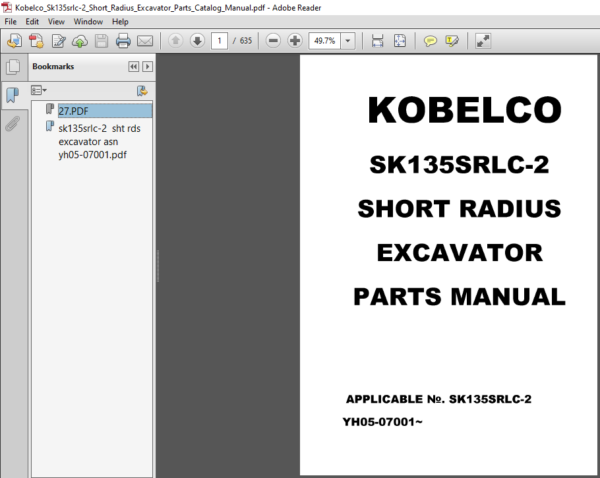Image resolution: width=600 pixels, height=478 pixels.
Task: Click the Bookmarks panel title
Action: pyautogui.click(x=53, y=67)
